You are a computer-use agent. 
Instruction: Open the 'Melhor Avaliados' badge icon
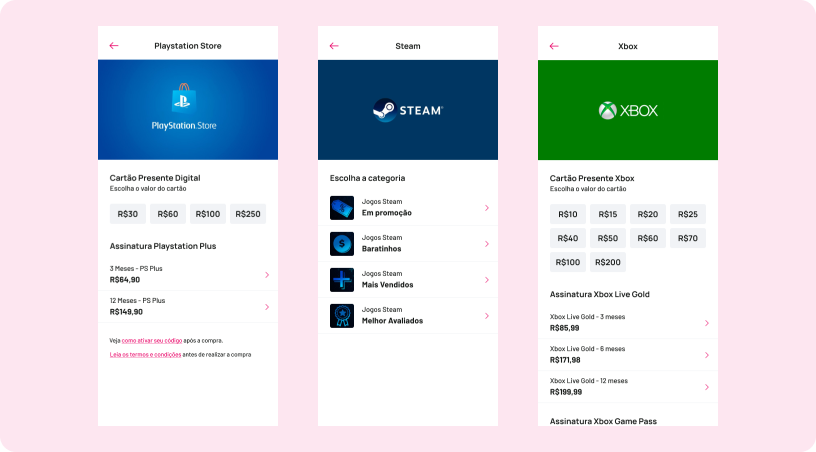coord(342,316)
